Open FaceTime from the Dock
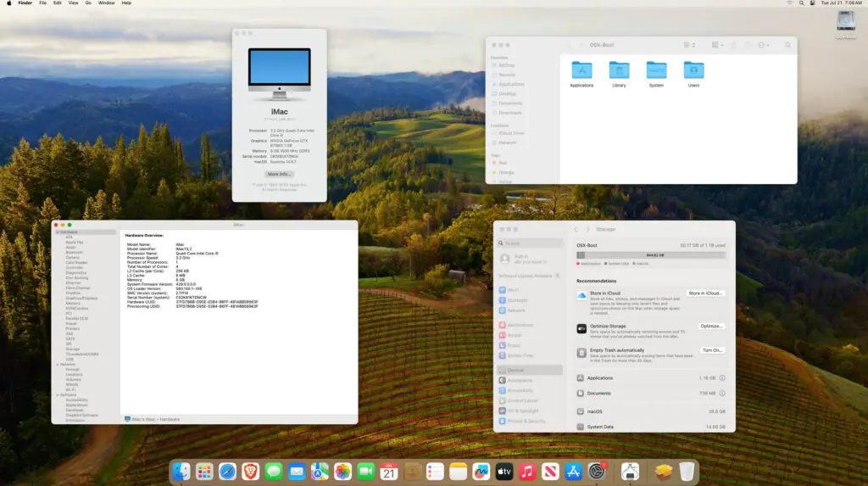 [x=366, y=472]
